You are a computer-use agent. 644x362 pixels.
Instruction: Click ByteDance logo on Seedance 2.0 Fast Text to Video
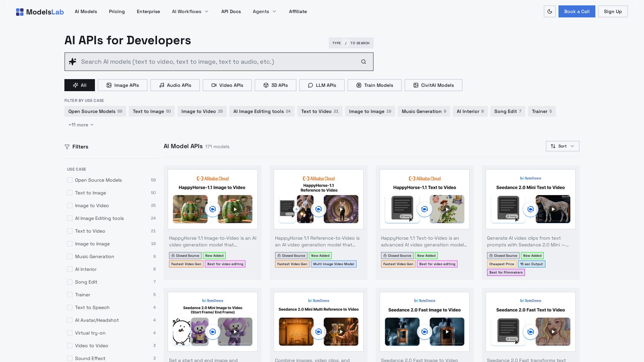531,301
